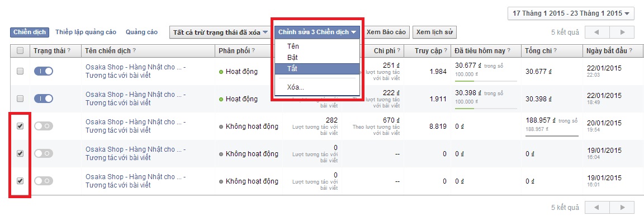Check the select-all checkbox in header
Image resolution: width=644 pixels, height=220 pixels.
coord(20,50)
